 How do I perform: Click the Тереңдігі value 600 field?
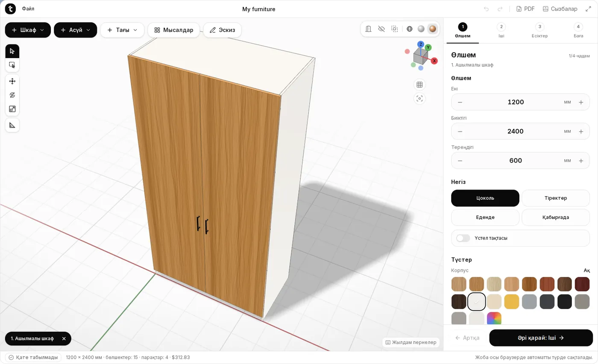(x=516, y=160)
